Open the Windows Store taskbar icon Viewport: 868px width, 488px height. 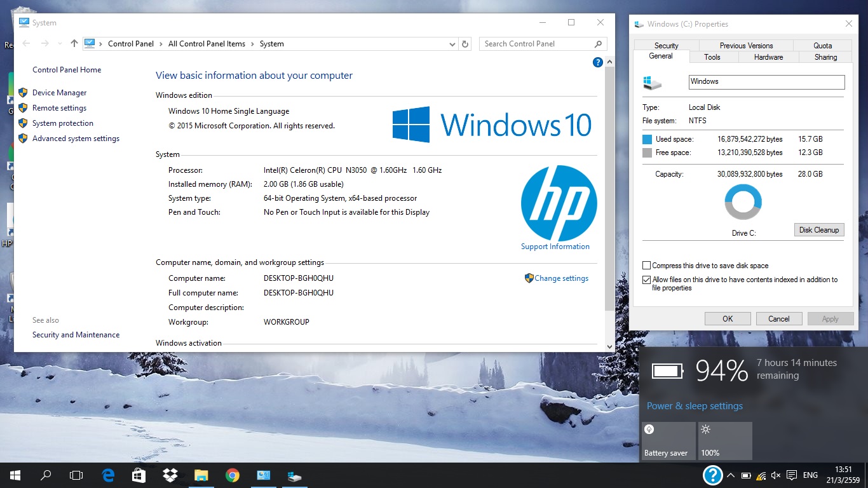139,475
